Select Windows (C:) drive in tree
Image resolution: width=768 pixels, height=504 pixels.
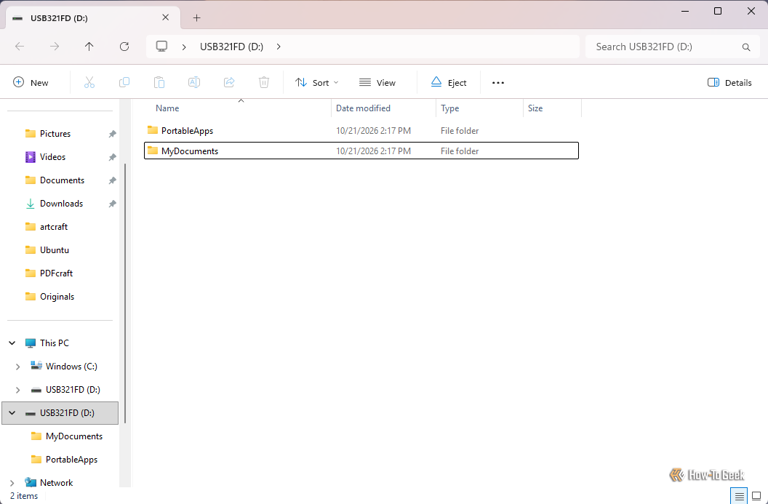[x=72, y=366]
